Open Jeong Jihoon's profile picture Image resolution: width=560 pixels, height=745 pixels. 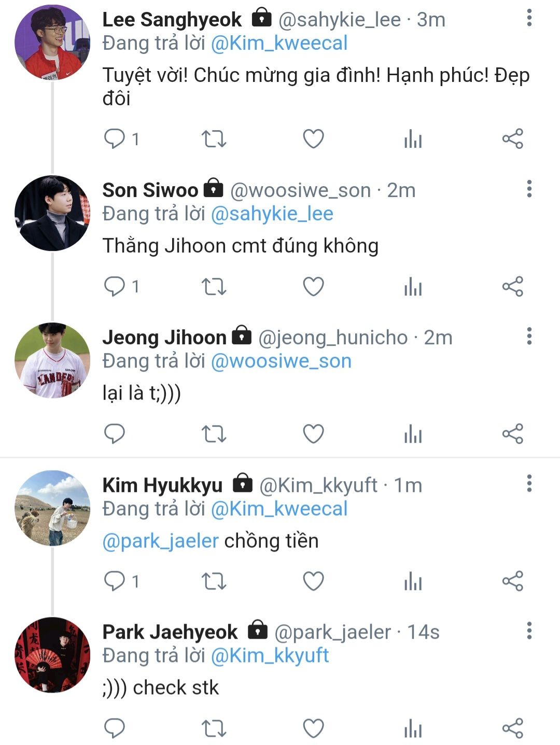(52, 360)
